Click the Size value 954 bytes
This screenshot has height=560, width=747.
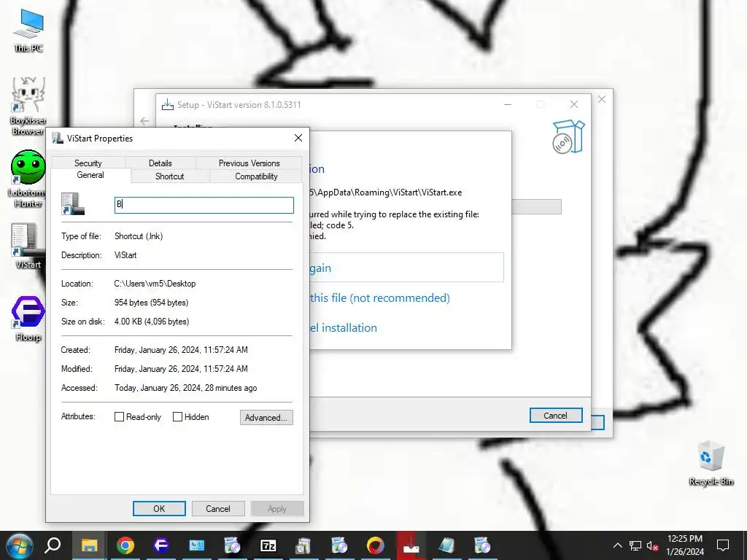(152, 303)
